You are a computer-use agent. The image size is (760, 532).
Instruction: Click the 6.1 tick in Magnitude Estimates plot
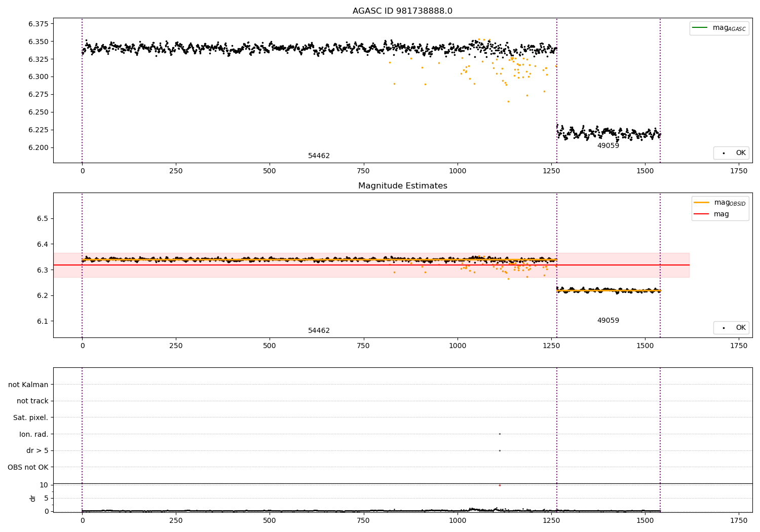coord(42,321)
